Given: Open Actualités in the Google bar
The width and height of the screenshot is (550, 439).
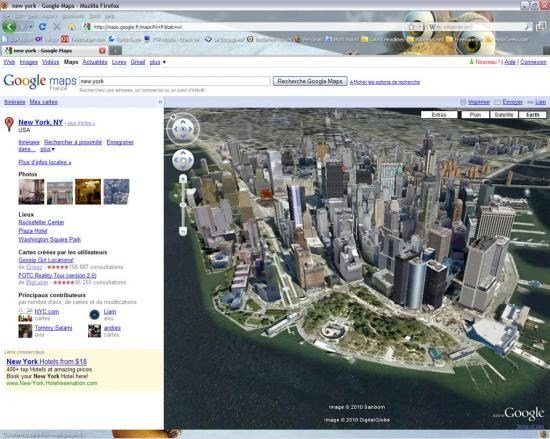Looking at the screenshot, I should pyautogui.click(x=95, y=62).
